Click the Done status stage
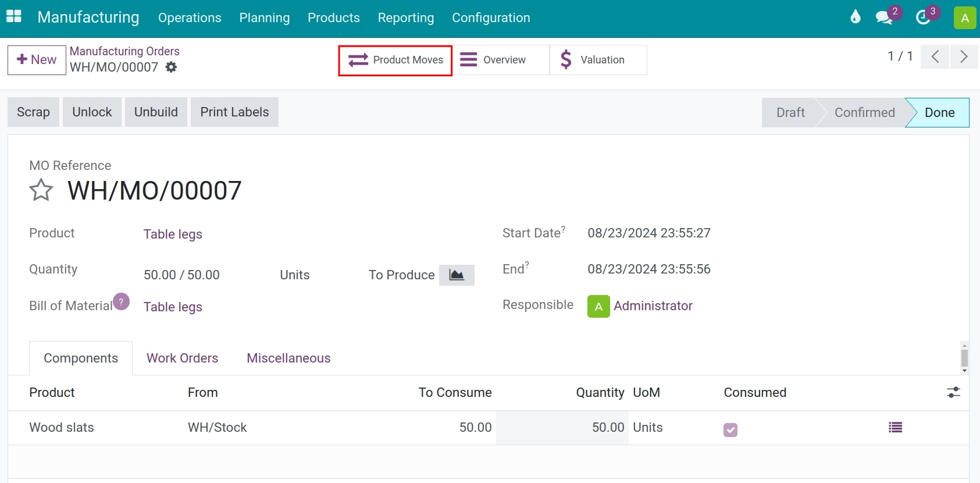 pyautogui.click(x=939, y=112)
